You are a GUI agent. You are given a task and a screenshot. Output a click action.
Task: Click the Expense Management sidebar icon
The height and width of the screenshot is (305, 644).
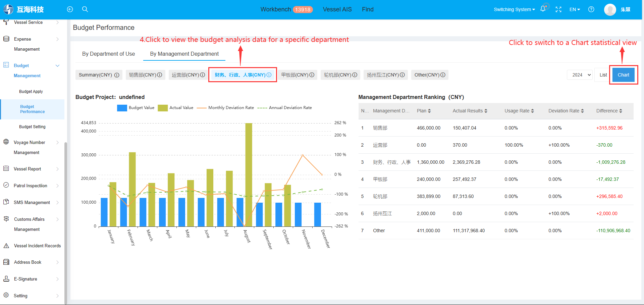6,39
